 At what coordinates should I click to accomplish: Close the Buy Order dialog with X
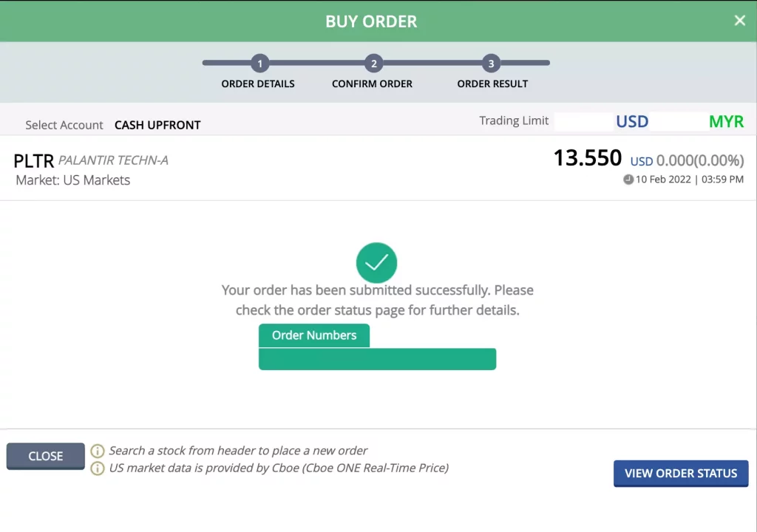(x=739, y=21)
